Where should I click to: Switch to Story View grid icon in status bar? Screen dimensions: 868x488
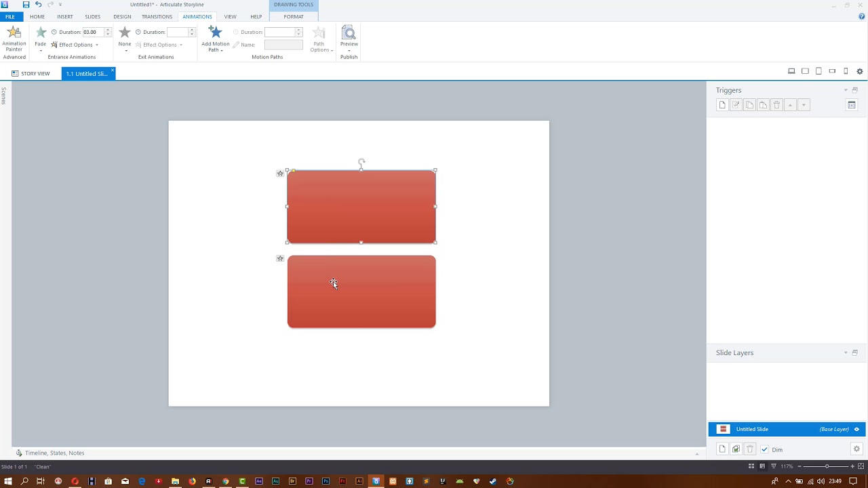coord(751,466)
